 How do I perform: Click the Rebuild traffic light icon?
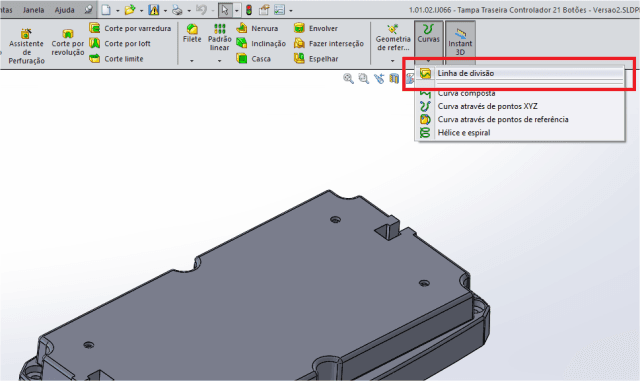tap(249, 10)
